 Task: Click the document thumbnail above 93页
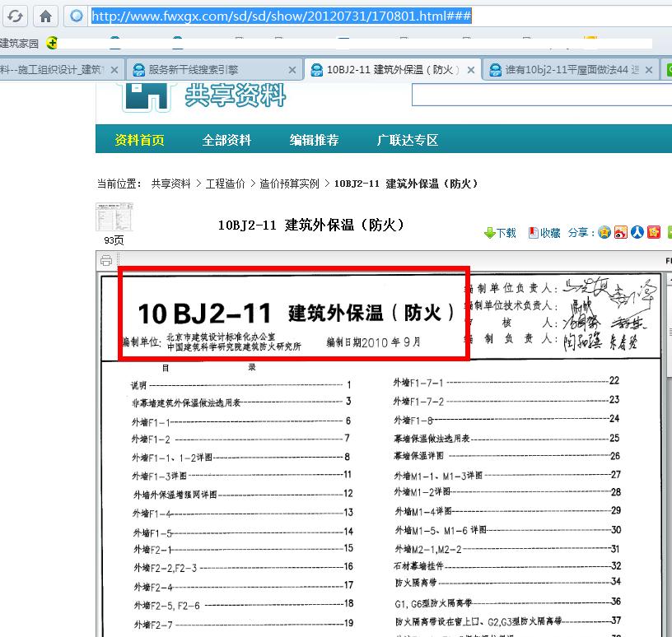(x=114, y=217)
